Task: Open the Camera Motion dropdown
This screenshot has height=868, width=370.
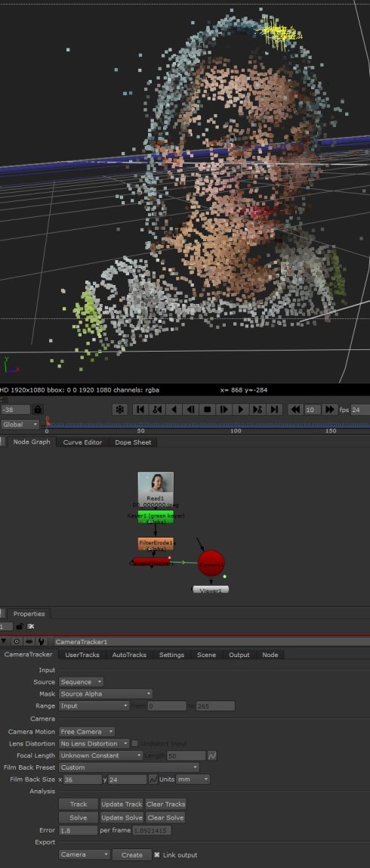Action: (87, 732)
